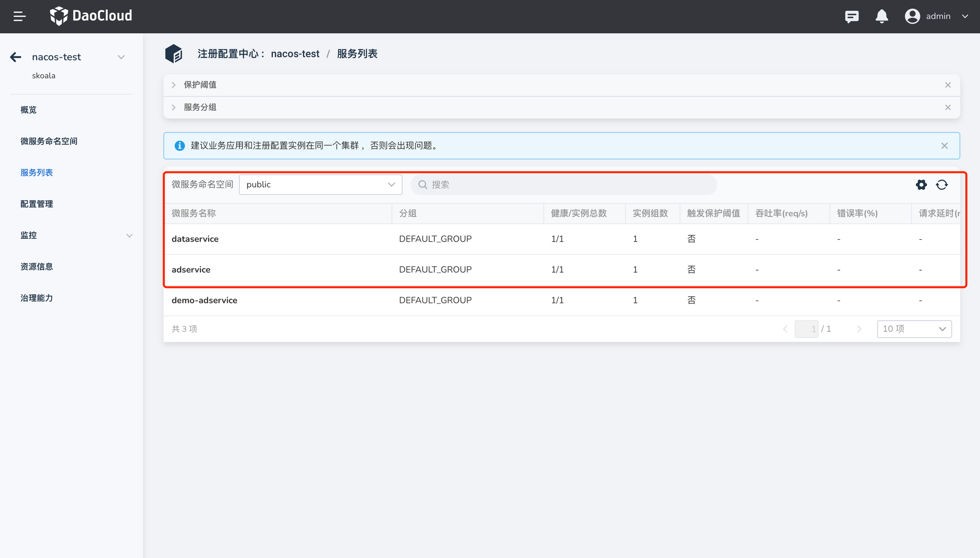This screenshot has width=980, height=558.
Task: Go back using the left arrow
Action: tap(16, 57)
